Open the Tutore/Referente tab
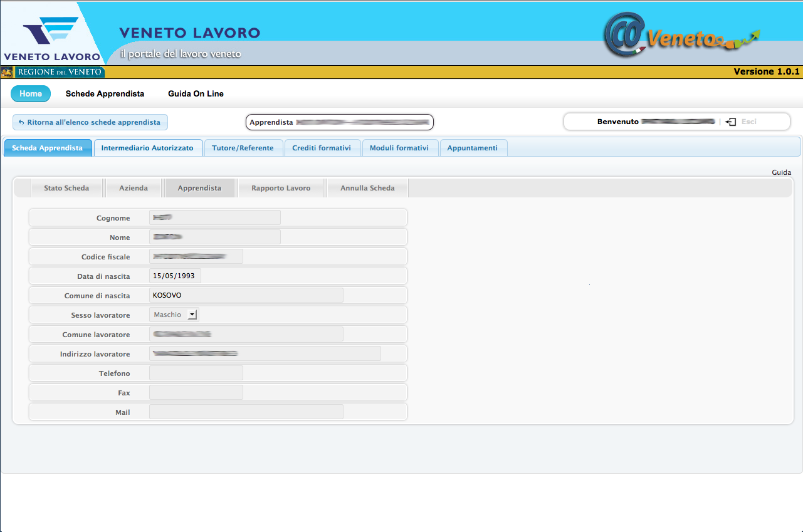 (x=243, y=149)
